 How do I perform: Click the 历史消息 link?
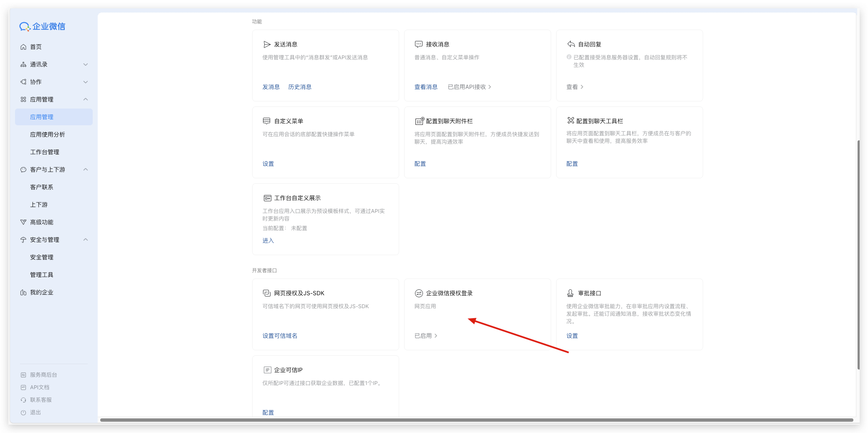(x=300, y=87)
